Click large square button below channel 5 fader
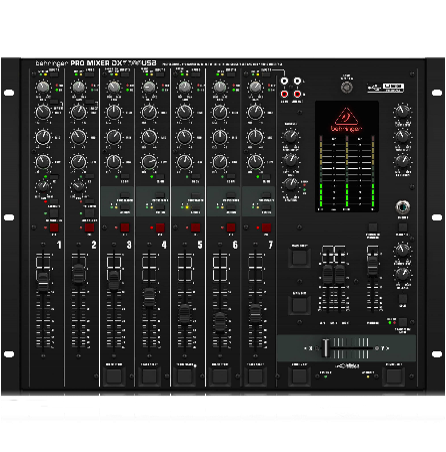 (185, 377)
